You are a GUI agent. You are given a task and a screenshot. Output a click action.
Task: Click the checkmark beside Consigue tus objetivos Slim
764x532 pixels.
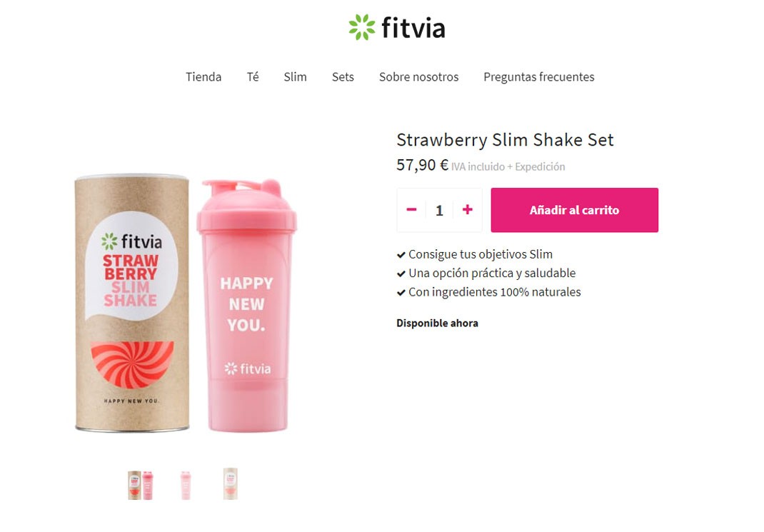click(x=401, y=255)
